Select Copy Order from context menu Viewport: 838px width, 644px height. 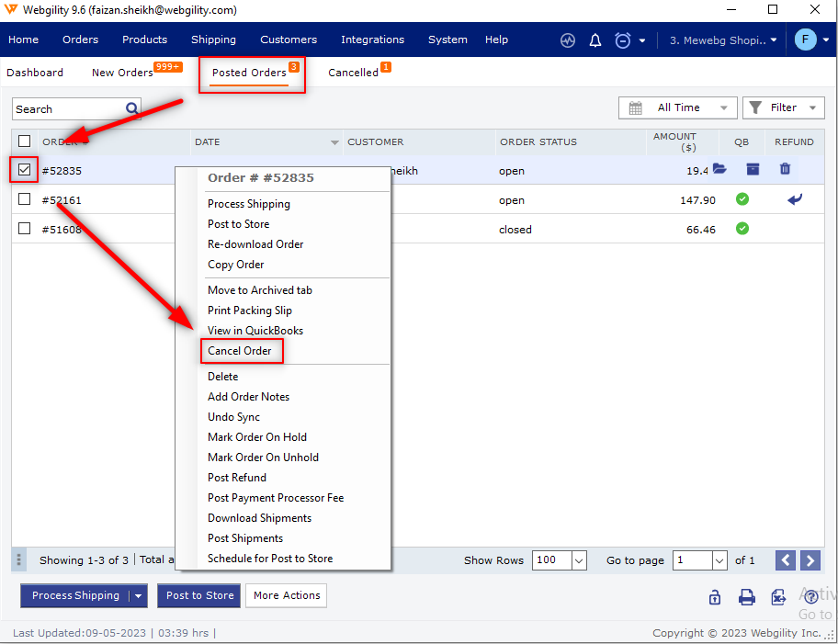tap(235, 265)
